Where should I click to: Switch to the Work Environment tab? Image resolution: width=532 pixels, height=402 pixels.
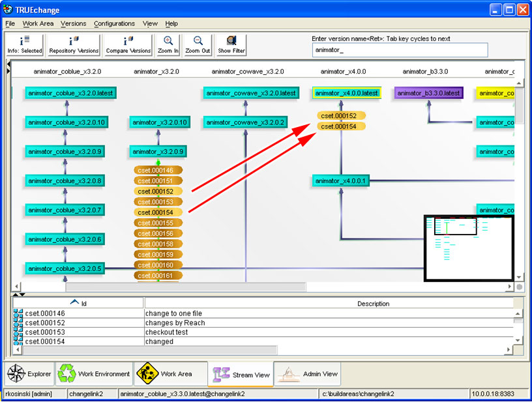[94, 374]
